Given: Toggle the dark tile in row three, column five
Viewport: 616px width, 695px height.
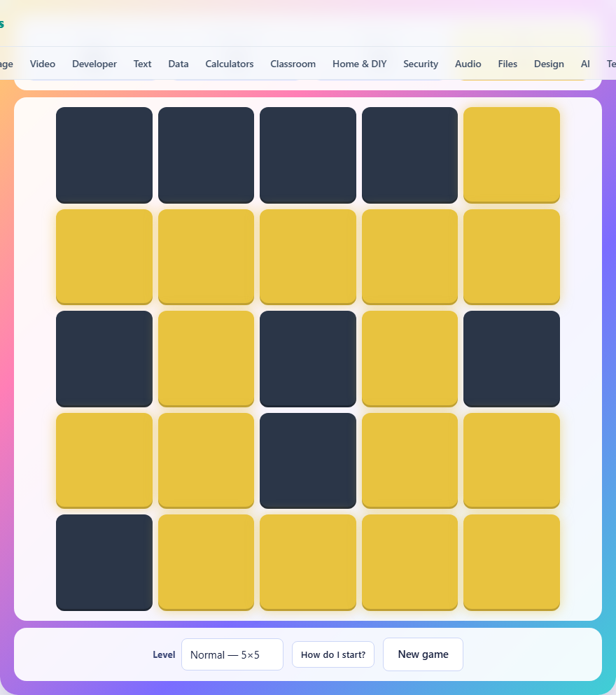Looking at the screenshot, I should coord(512,359).
